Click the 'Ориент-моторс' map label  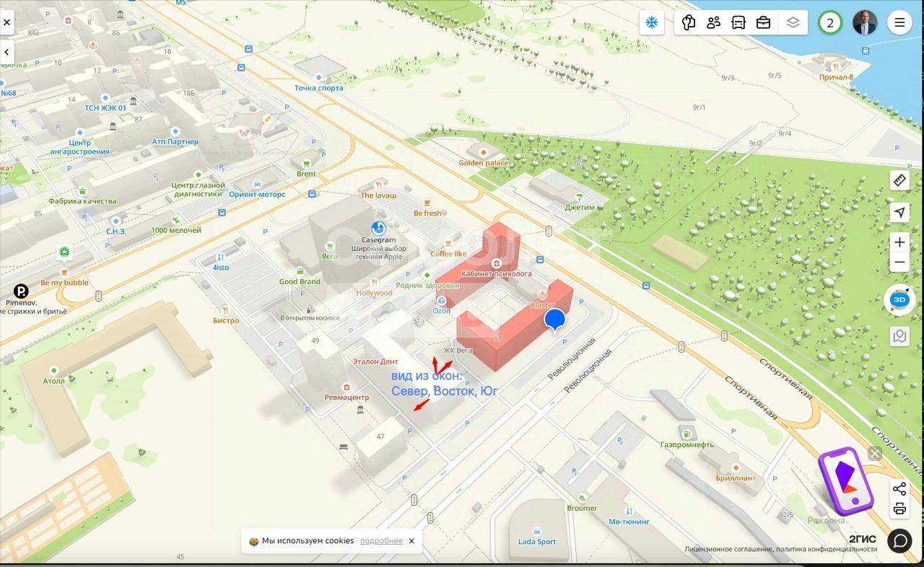point(257,194)
